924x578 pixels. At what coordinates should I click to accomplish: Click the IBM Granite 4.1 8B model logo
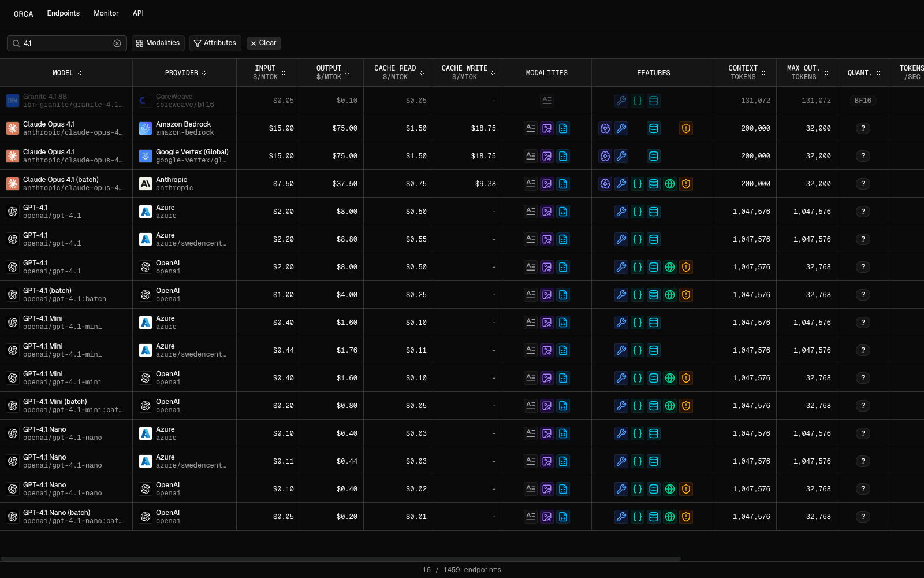click(x=13, y=101)
